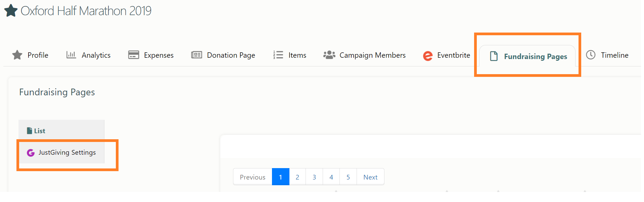Go to the Donation Page tab
The width and height of the screenshot is (644, 202).
coord(223,55)
